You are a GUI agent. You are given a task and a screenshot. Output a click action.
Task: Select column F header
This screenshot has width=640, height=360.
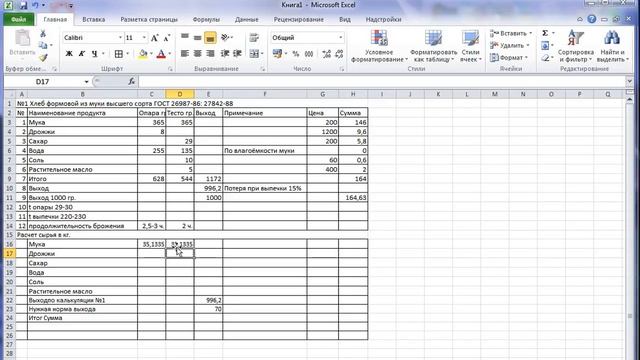coord(264,94)
